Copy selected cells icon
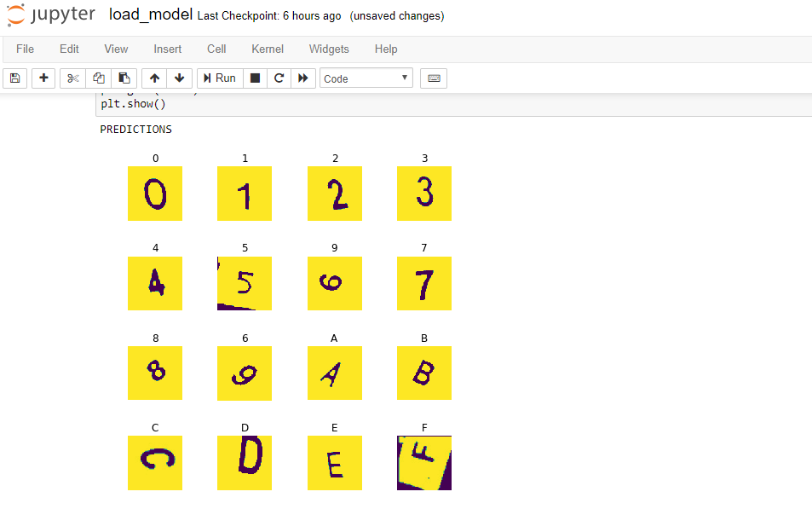The height and width of the screenshot is (509, 812). [98, 78]
